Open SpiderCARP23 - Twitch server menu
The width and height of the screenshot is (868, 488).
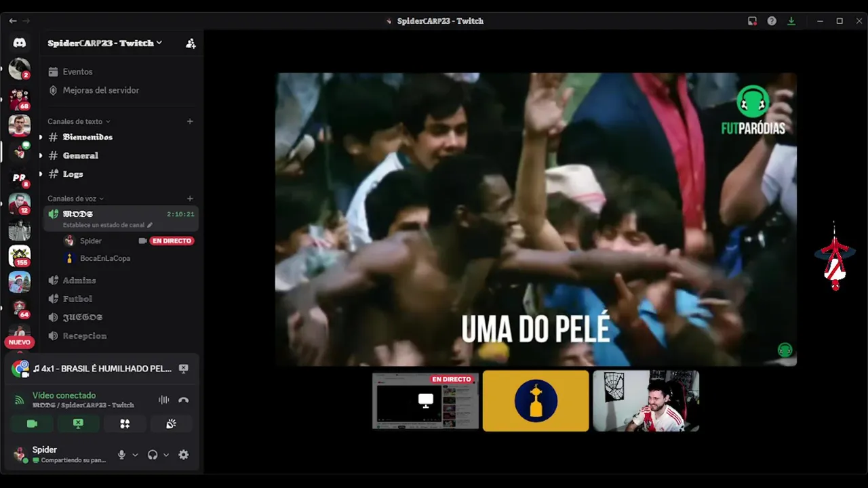(105, 43)
